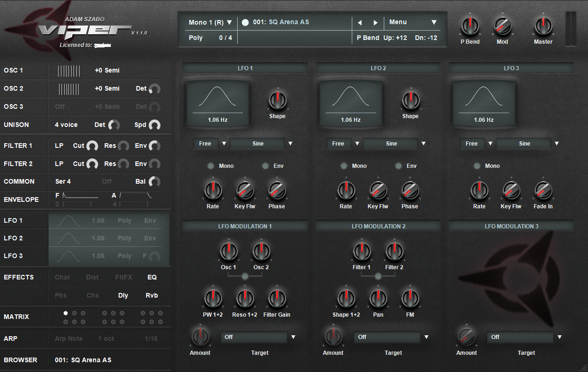
Task: Click the previous preset arrow
Action: pos(360,22)
